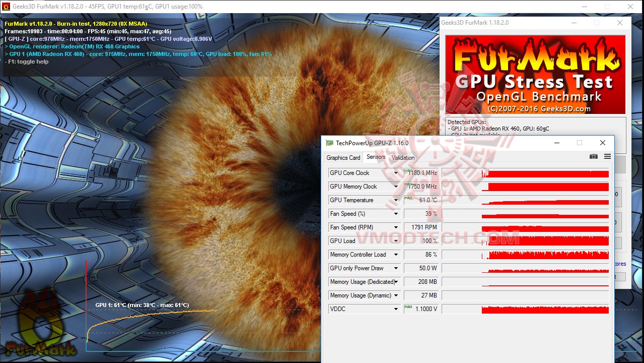Click the dedicated memory value 208 MB
Viewport: 644px width, 363px height.
(x=421, y=282)
